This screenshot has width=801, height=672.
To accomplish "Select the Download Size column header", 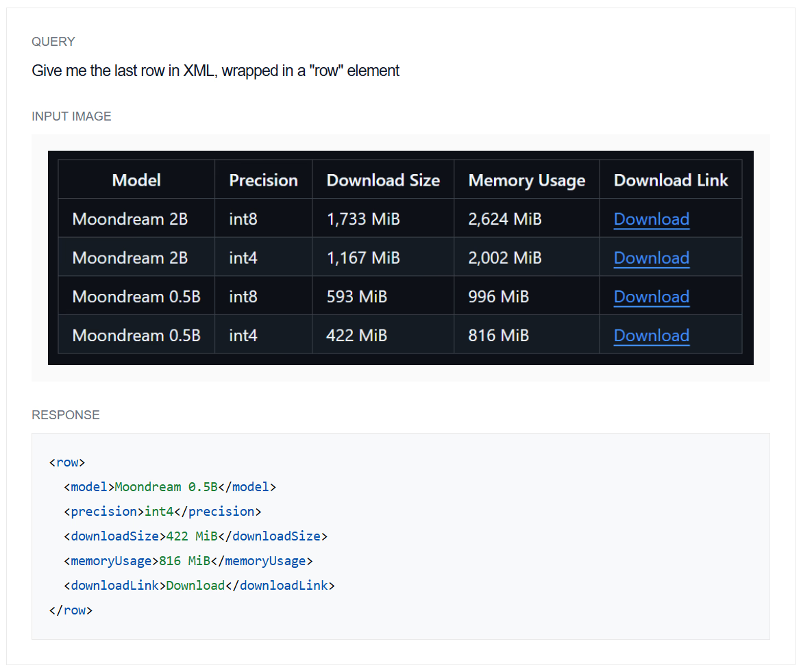I will pos(383,179).
